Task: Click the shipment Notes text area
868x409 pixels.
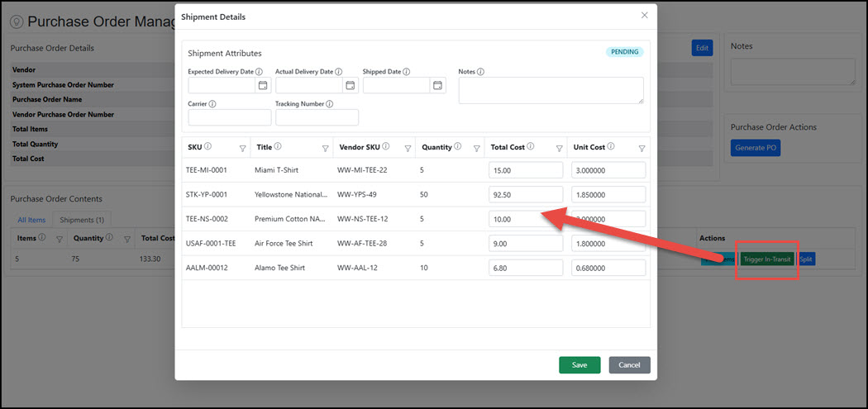Action: [x=551, y=90]
